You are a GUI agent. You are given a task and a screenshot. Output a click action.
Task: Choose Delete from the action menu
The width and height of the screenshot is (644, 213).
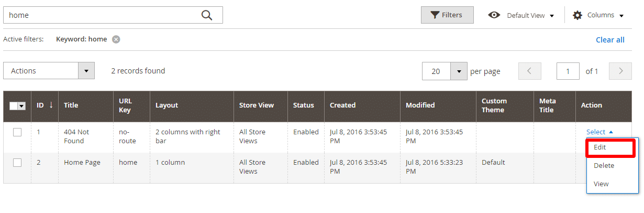coord(604,166)
